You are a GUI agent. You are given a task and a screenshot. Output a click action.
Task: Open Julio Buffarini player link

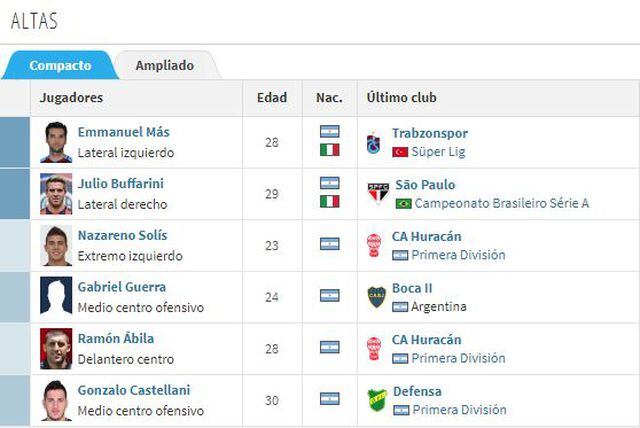tap(120, 184)
